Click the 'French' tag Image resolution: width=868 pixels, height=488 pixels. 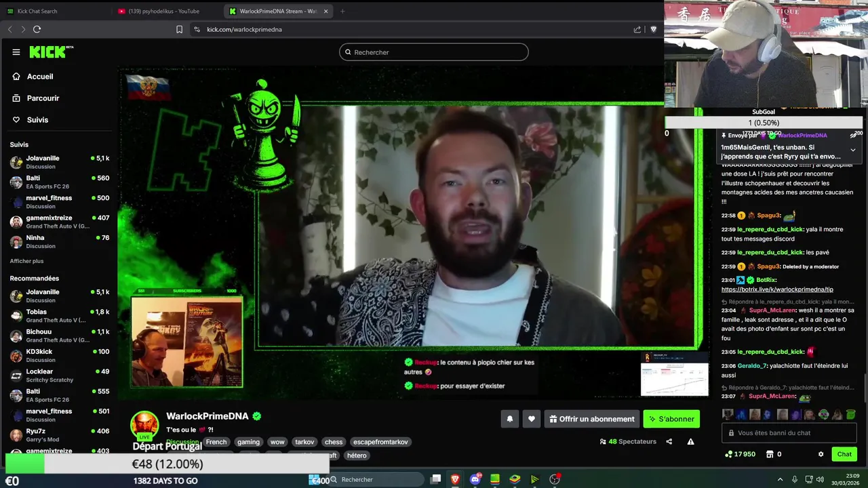click(x=216, y=442)
